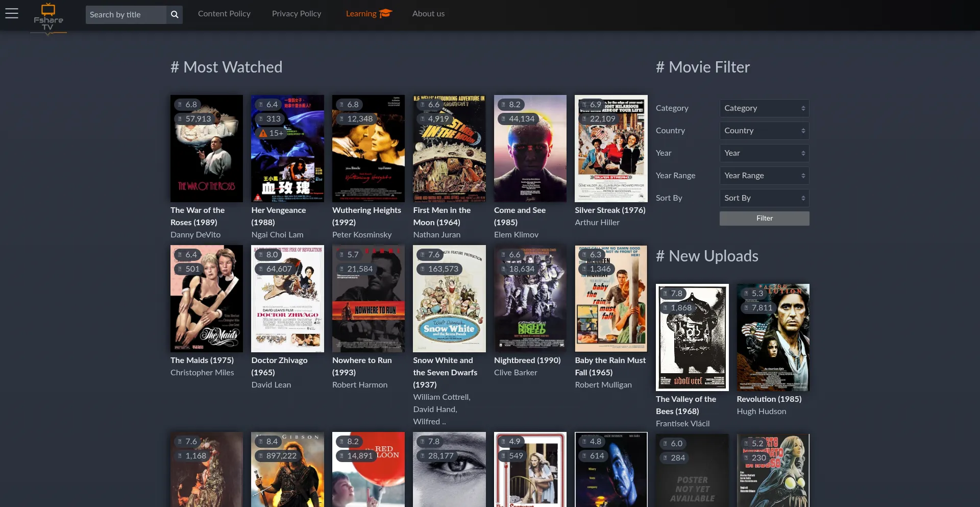
Task: Click the graduation cap Learning icon
Action: tap(386, 13)
